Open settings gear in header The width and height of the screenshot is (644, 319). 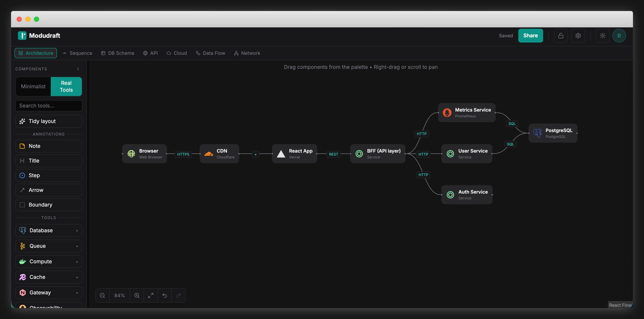[x=578, y=35]
